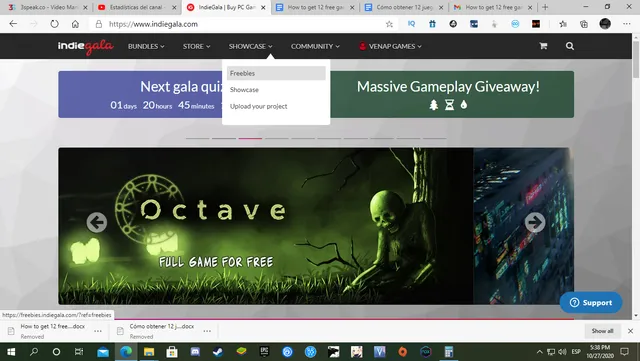Open options for Cómo obtener 12 docx download

click(207, 331)
